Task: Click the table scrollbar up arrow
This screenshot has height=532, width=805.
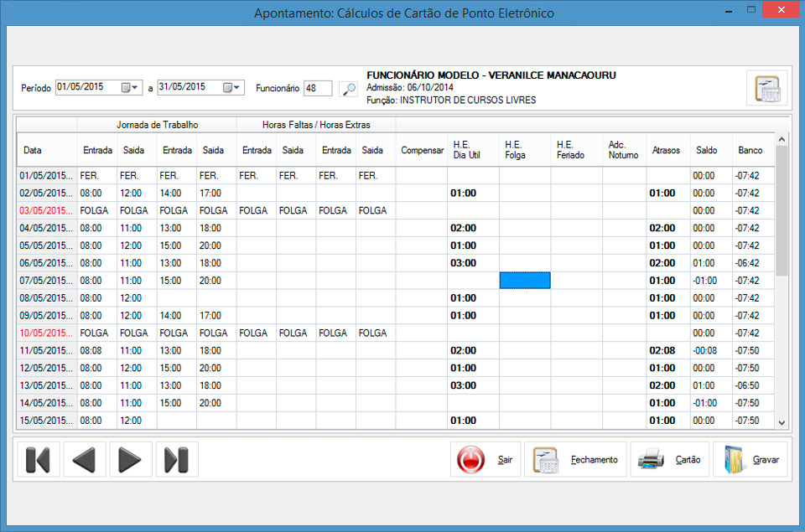Action: point(782,139)
